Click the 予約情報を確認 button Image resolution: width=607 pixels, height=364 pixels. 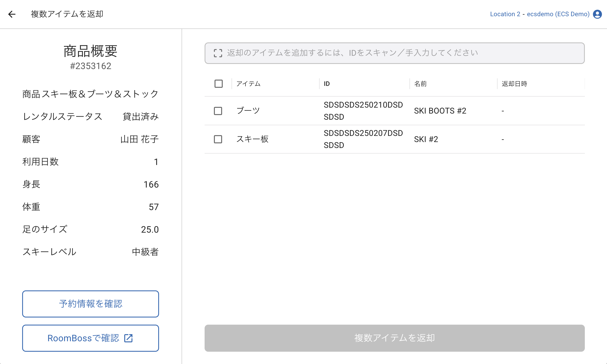coord(90,304)
